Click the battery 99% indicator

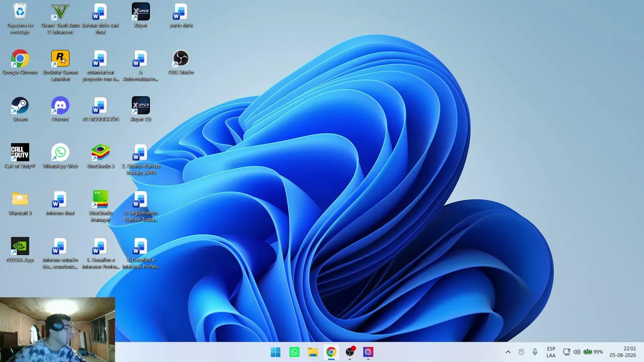[593, 352]
